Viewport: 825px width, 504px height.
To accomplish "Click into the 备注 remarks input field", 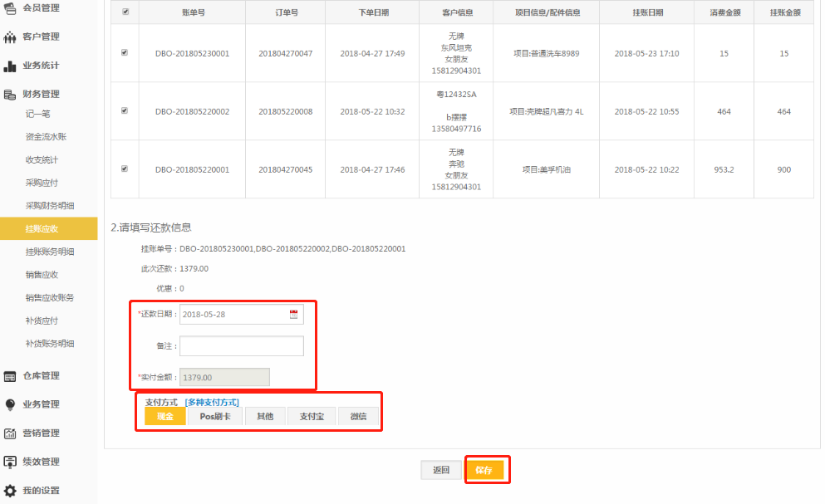I will pyautogui.click(x=242, y=346).
